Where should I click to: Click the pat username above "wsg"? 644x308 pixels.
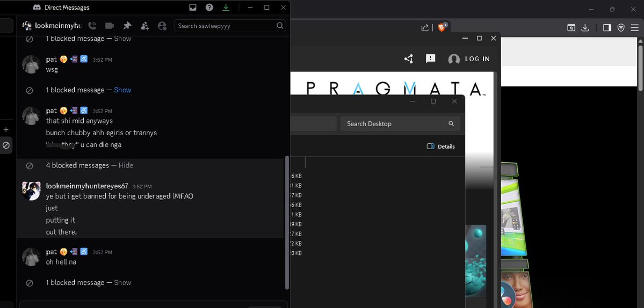[52, 60]
